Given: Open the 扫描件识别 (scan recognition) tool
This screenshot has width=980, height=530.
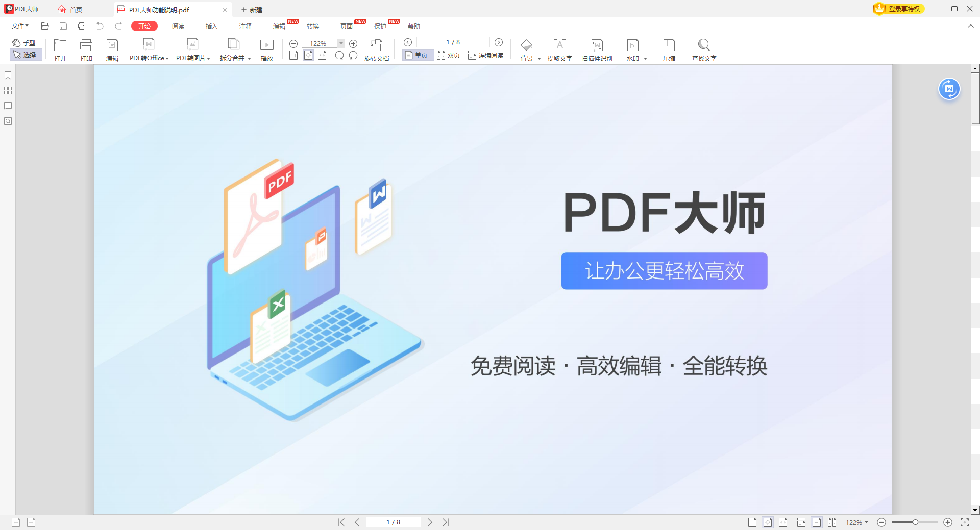Looking at the screenshot, I should point(596,49).
